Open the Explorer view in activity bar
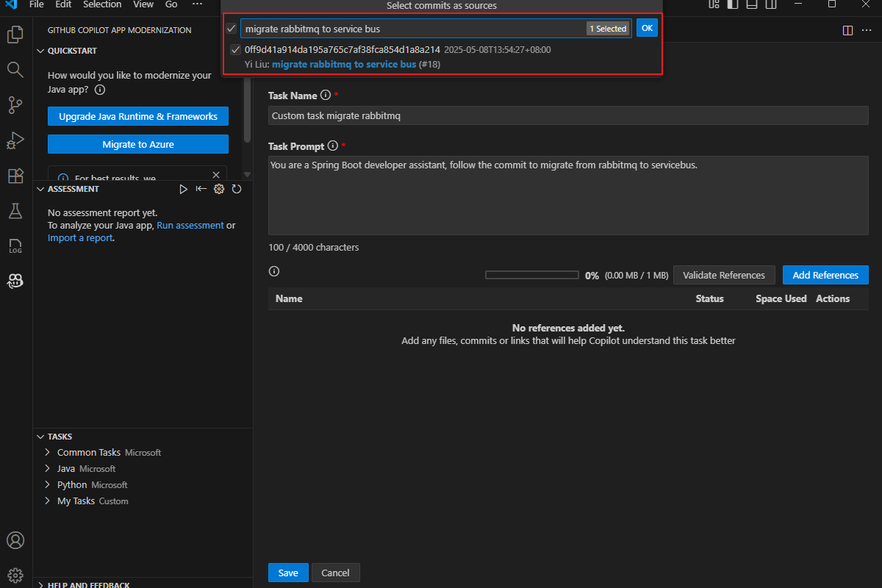 pos(15,35)
